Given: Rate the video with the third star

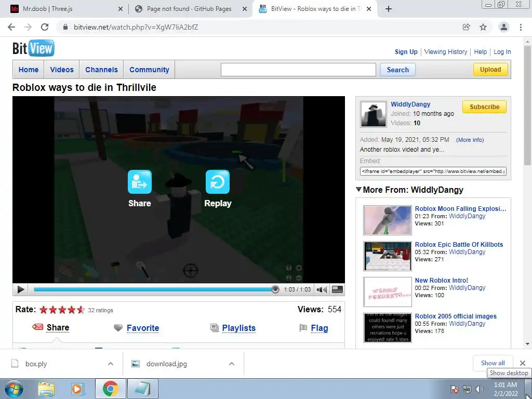Looking at the screenshot, I should [62, 310].
